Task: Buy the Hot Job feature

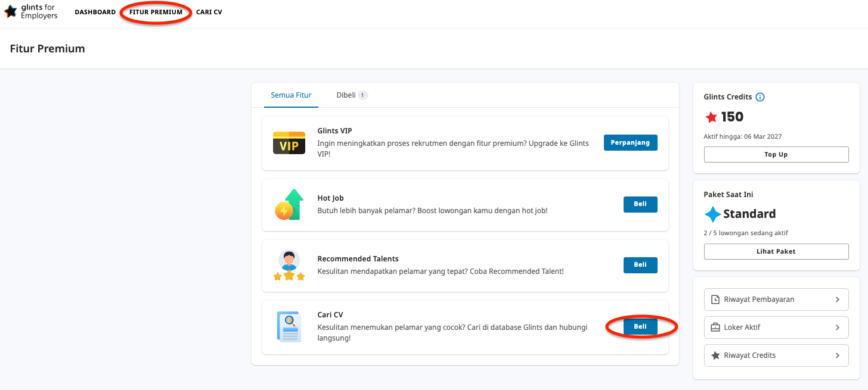Action: pyautogui.click(x=640, y=204)
